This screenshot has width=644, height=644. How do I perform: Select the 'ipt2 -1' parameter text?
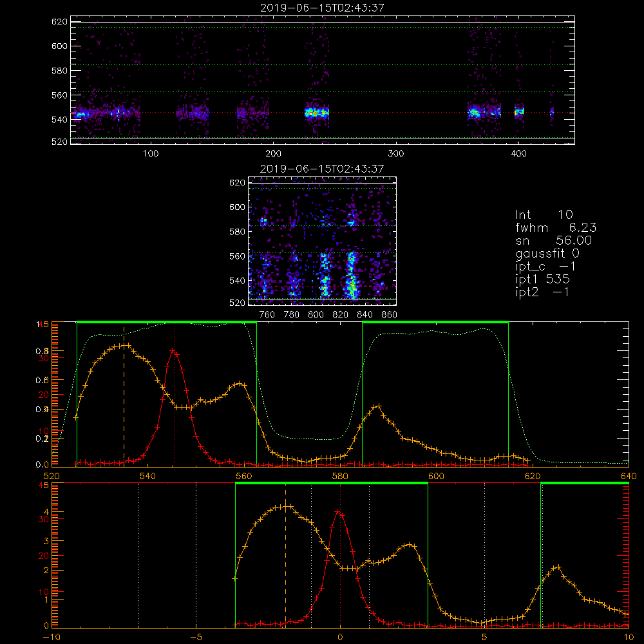point(542,292)
